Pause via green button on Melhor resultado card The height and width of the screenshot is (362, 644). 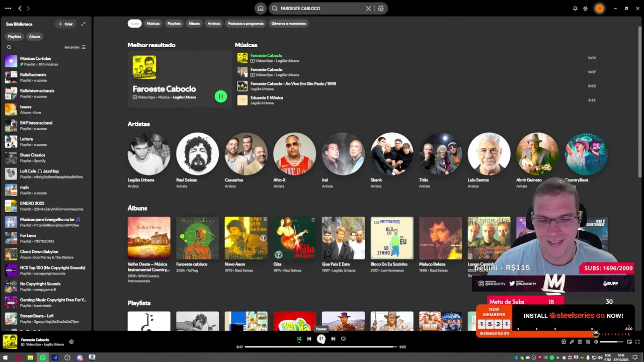point(221,97)
